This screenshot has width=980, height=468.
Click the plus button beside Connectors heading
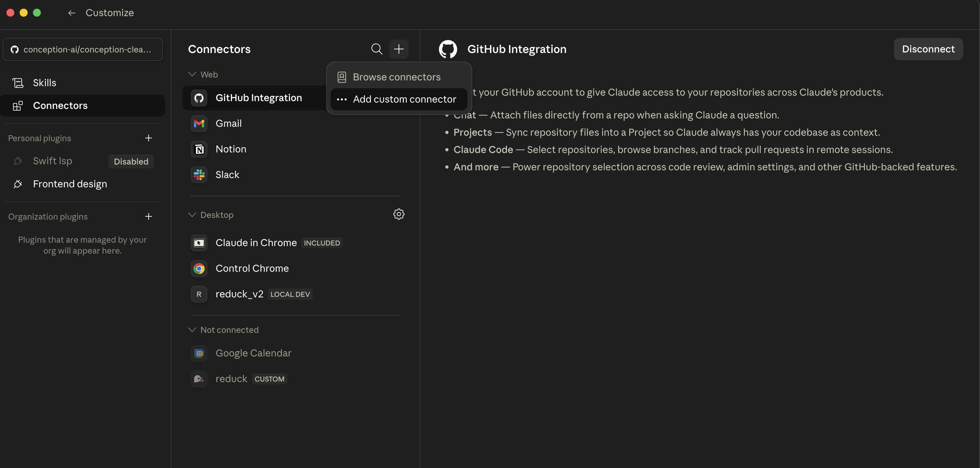click(x=399, y=49)
